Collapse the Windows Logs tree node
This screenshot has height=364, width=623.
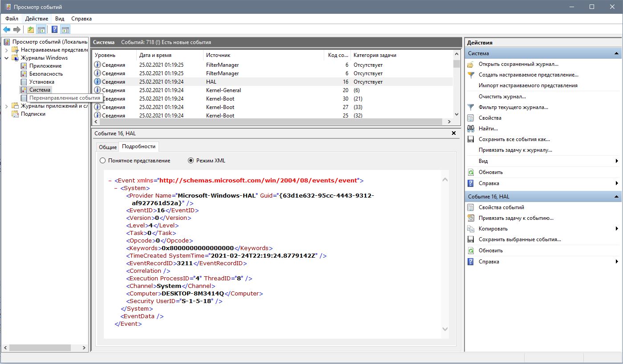pyautogui.click(x=7, y=58)
